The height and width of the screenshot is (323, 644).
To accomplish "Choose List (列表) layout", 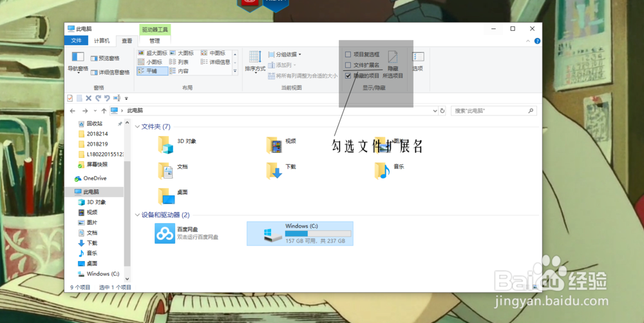I will click(179, 62).
